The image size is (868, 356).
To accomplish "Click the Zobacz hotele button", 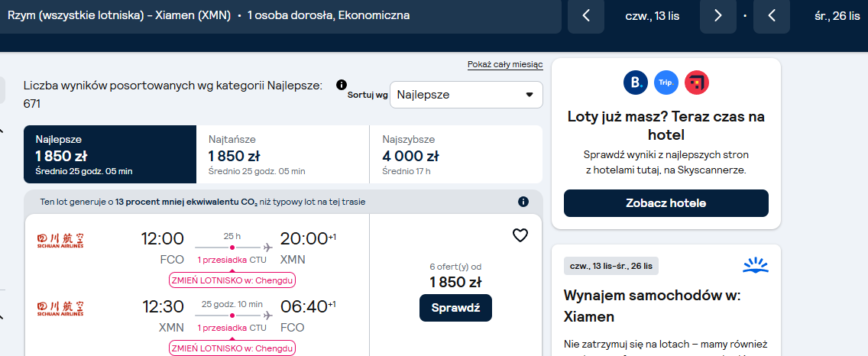I will tap(666, 203).
